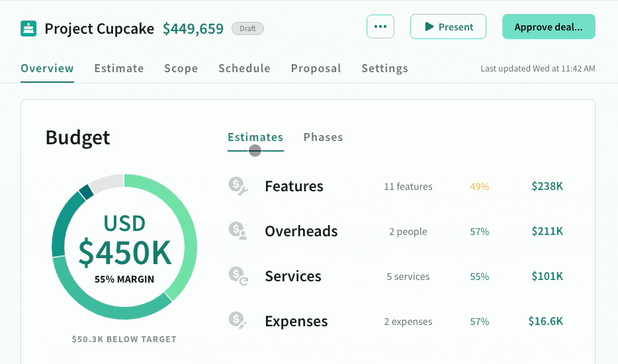Viewport: 618px width, 364px height.
Task: Open the Scope tab
Action: [181, 68]
